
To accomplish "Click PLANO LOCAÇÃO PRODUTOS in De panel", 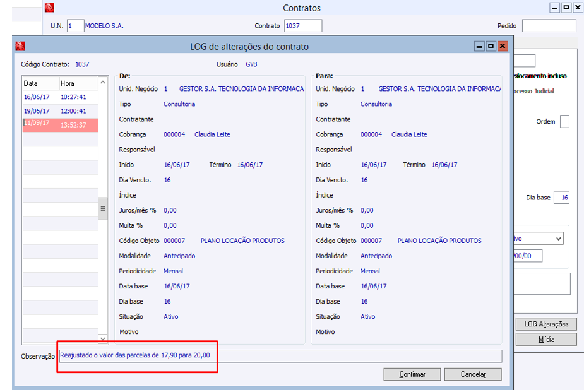I will [x=242, y=241].
